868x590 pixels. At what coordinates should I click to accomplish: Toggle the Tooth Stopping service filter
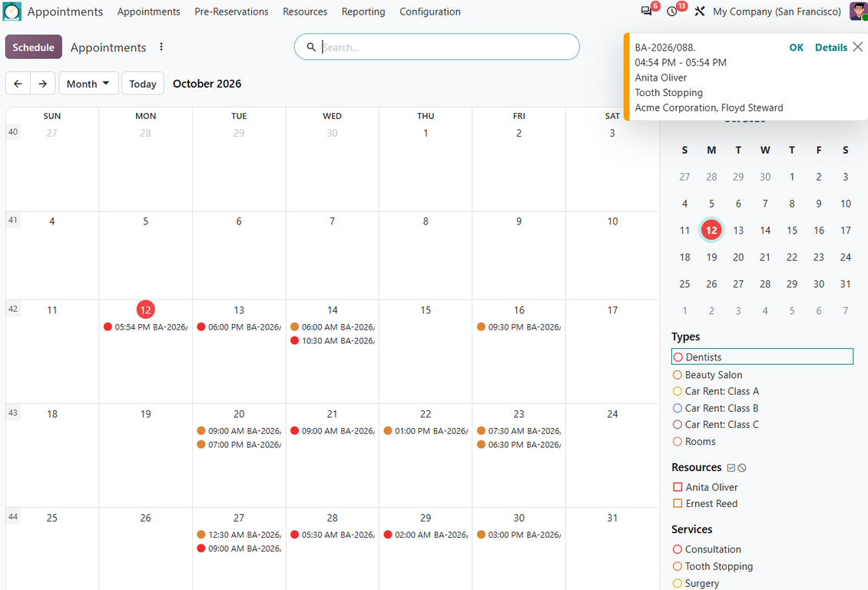tap(713, 566)
